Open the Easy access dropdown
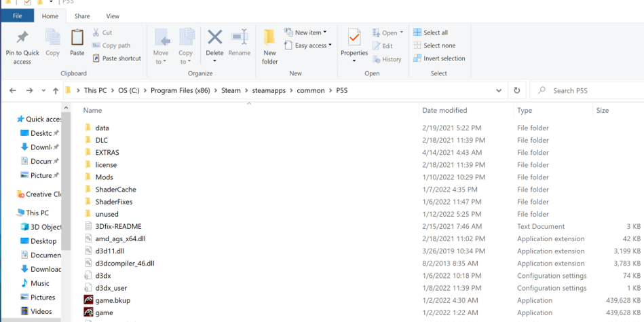Viewport: 644px width, 322px height. (308, 46)
